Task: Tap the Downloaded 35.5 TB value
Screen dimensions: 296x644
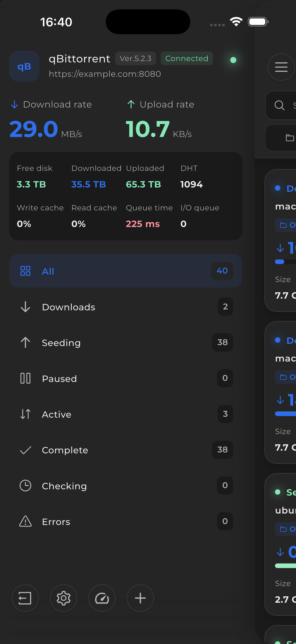Action: (89, 185)
